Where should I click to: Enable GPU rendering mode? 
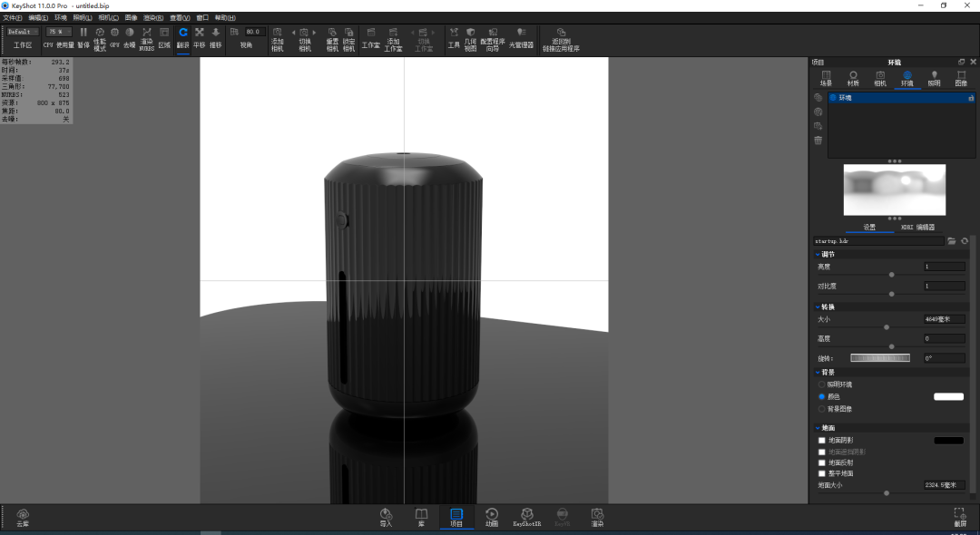[x=114, y=37]
